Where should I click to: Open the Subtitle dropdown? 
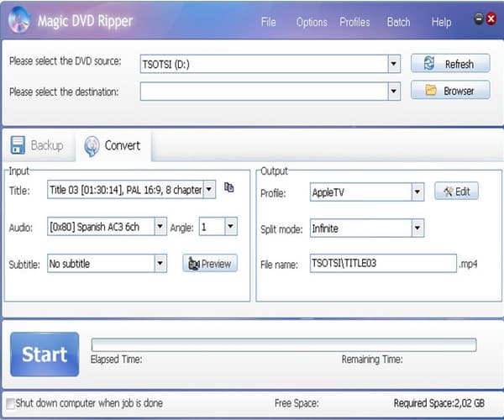[x=160, y=264]
